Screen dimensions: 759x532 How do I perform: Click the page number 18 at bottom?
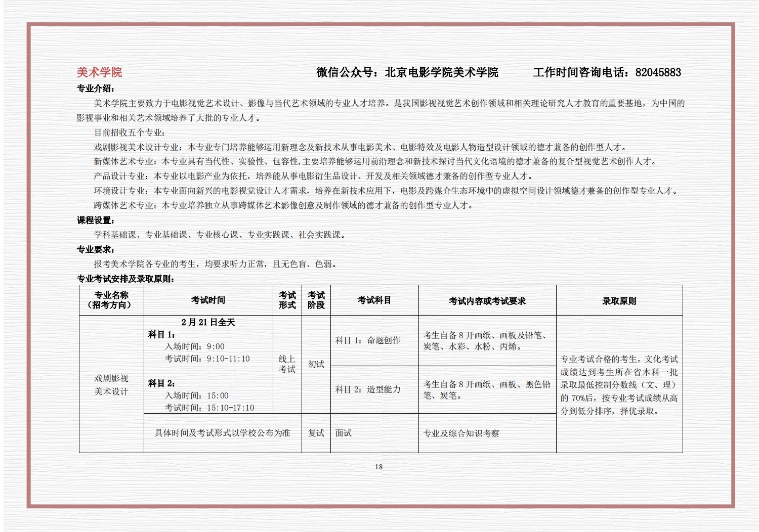pos(379,467)
